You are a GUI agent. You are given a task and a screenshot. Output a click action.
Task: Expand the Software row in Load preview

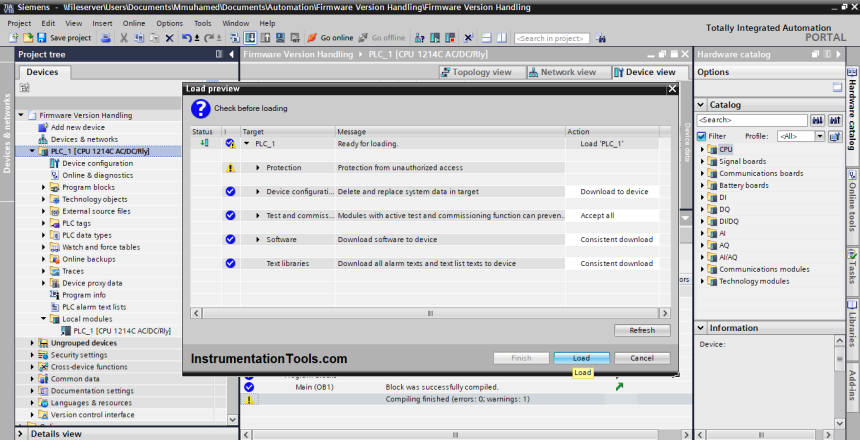(258, 240)
